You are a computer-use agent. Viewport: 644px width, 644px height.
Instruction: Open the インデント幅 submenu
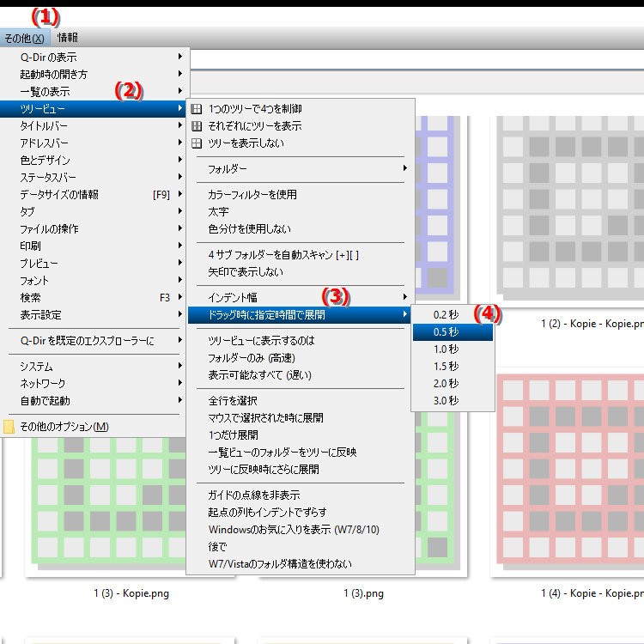301,298
